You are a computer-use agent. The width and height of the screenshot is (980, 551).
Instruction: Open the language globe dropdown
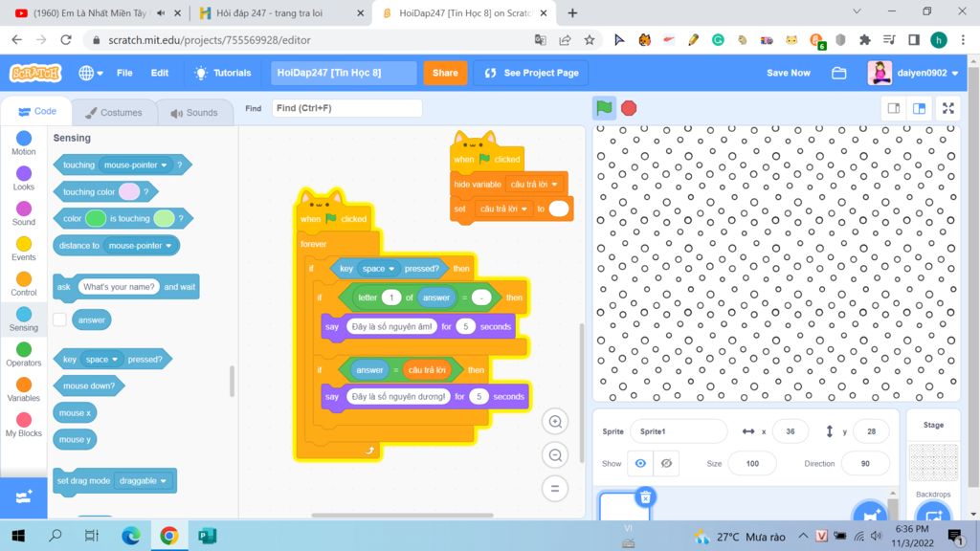(x=91, y=73)
